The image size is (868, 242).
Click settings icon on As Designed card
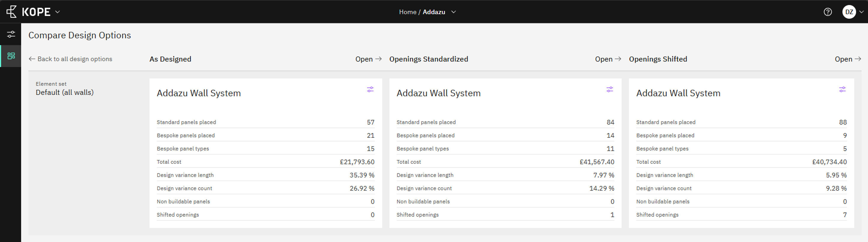(x=370, y=89)
